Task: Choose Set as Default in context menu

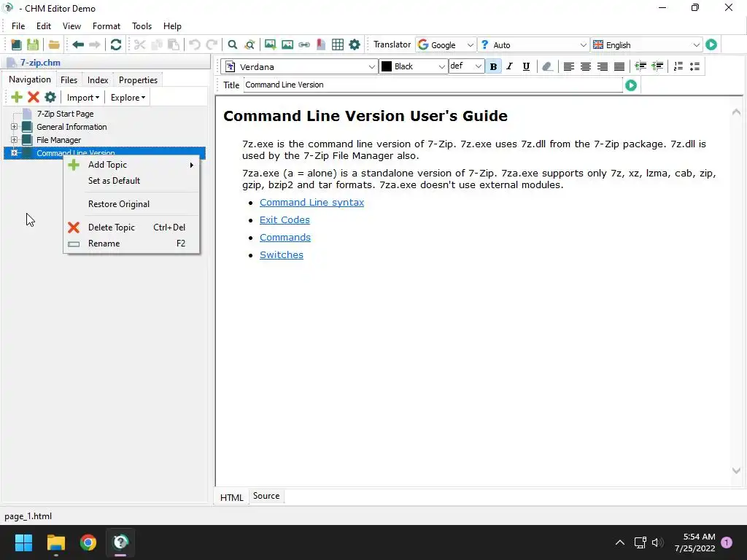Action: click(131, 181)
